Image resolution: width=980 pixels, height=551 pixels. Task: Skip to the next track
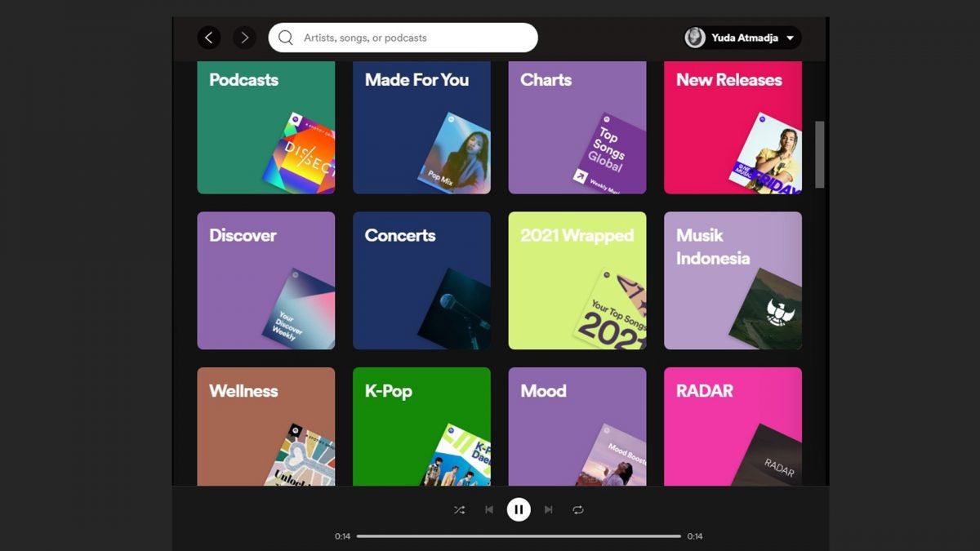point(549,510)
